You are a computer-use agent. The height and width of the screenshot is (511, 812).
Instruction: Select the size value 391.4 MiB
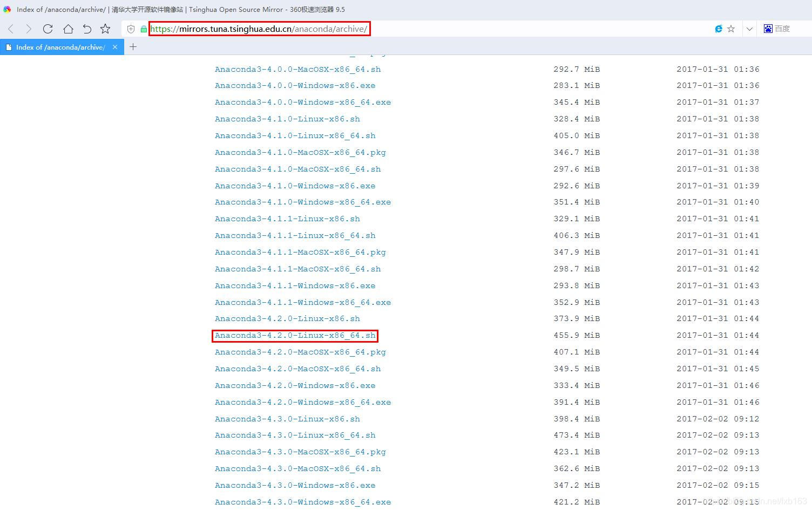[x=577, y=403]
